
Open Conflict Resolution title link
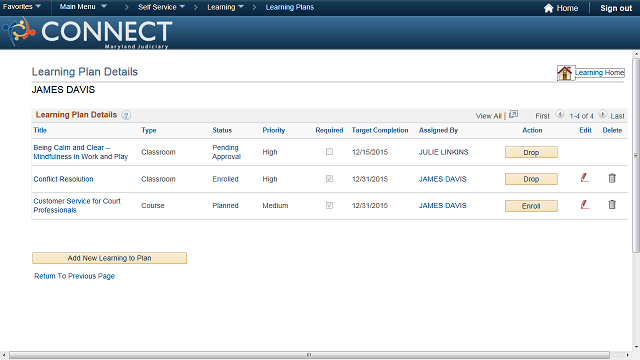coord(63,179)
